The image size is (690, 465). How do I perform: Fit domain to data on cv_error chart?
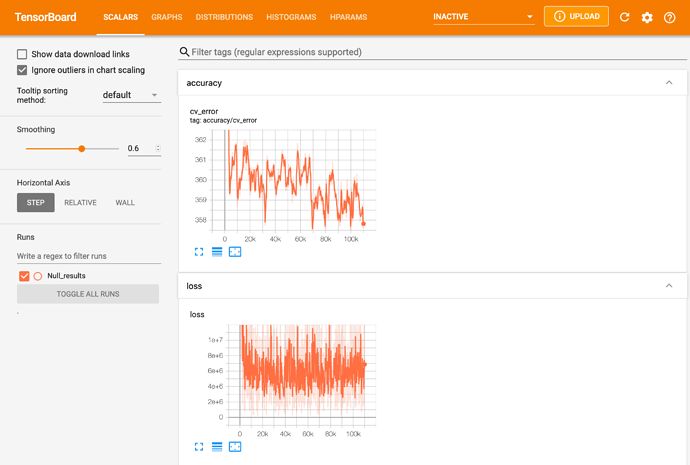(235, 252)
